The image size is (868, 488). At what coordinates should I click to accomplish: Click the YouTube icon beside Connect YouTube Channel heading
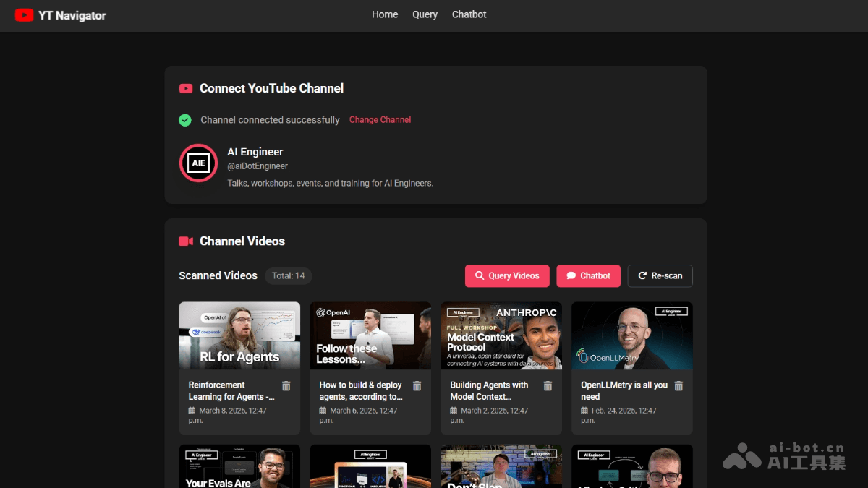[186, 88]
